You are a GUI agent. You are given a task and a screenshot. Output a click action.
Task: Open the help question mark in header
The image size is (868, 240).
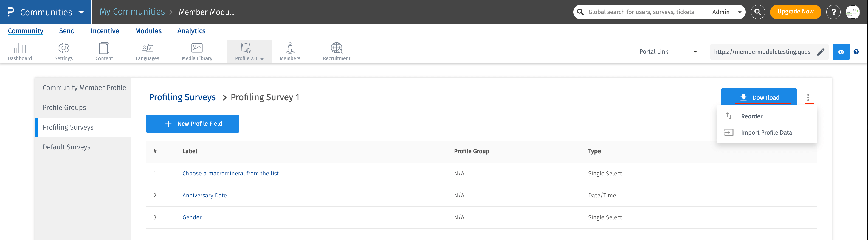(x=833, y=12)
